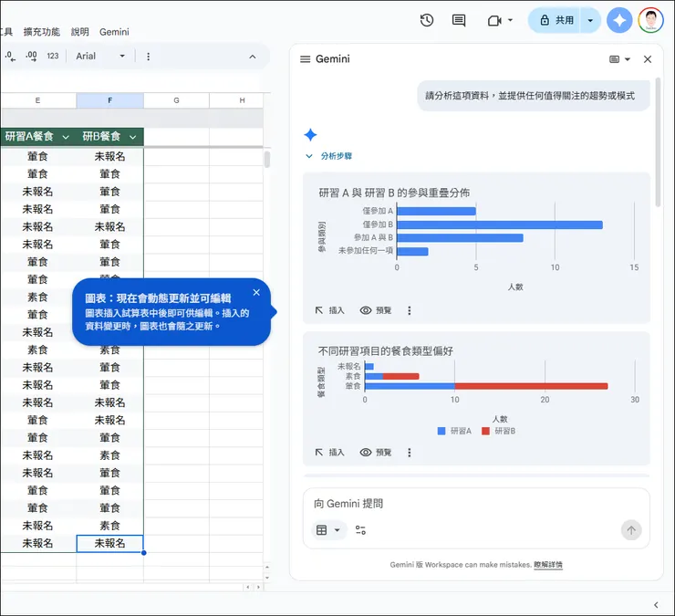
Task: Select column G header
Action: click(x=176, y=100)
